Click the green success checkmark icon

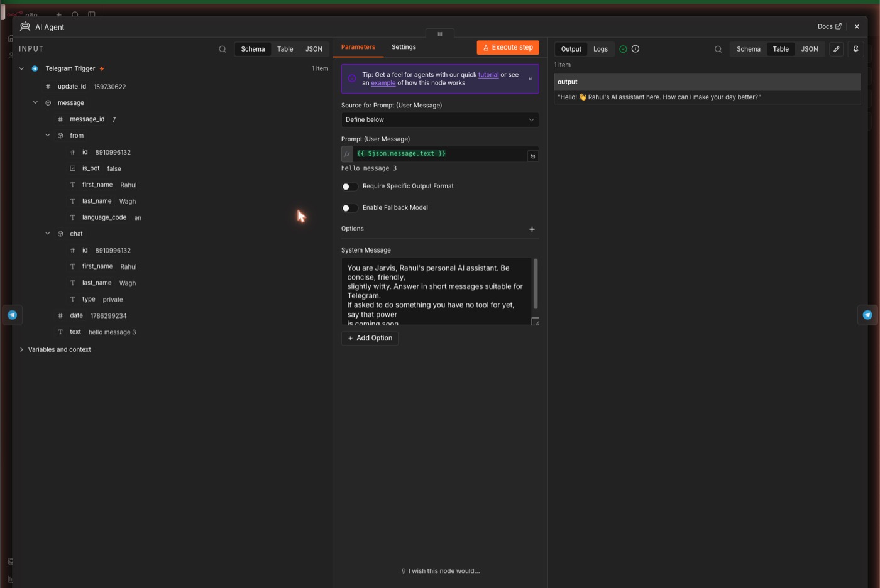[x=623, y=49]
